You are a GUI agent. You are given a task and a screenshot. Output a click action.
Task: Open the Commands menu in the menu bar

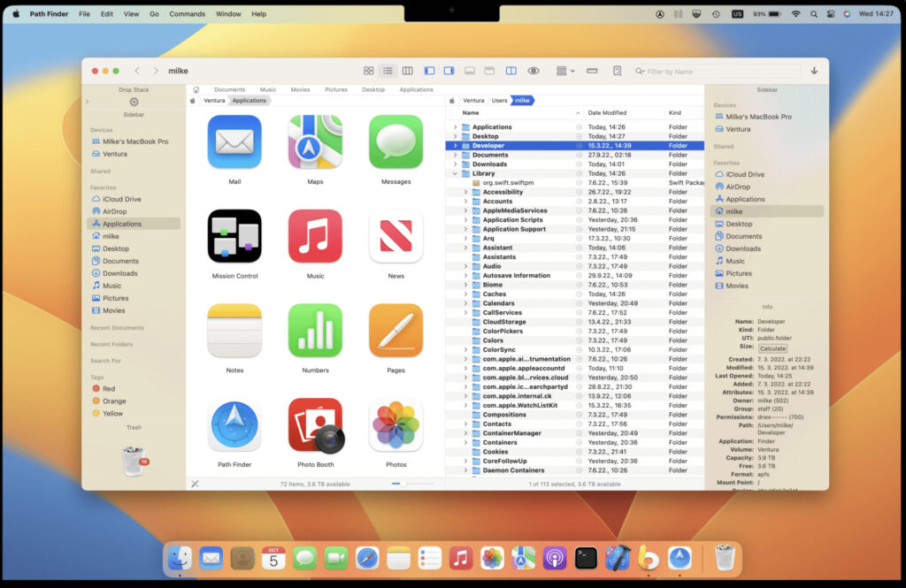point(188,13)
